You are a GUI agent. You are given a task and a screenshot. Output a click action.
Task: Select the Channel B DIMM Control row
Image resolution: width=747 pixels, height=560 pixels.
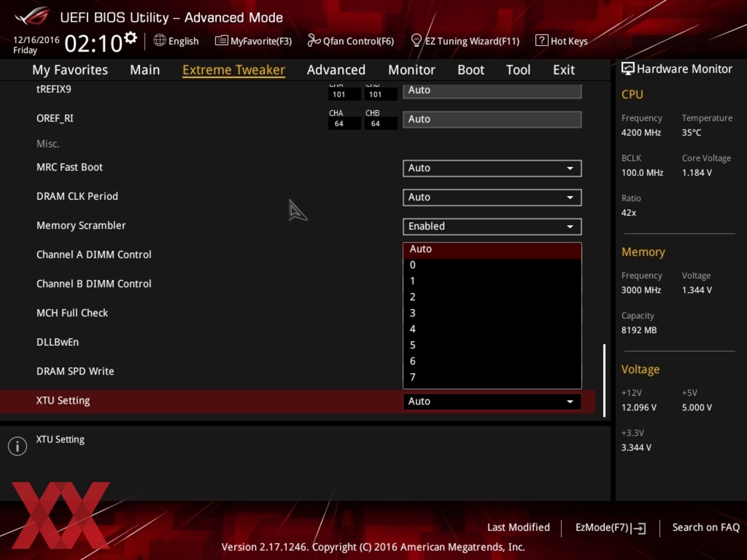(x=94, y=284)
